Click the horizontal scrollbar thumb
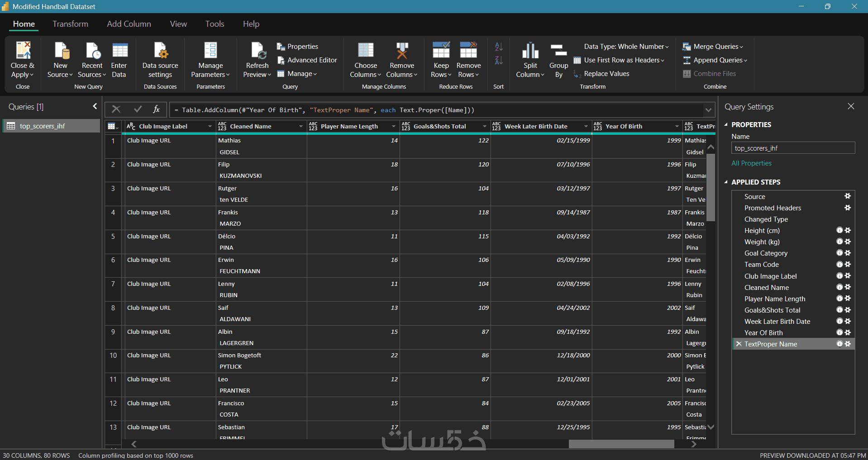The image size is (868, 460). coord(621,444)
